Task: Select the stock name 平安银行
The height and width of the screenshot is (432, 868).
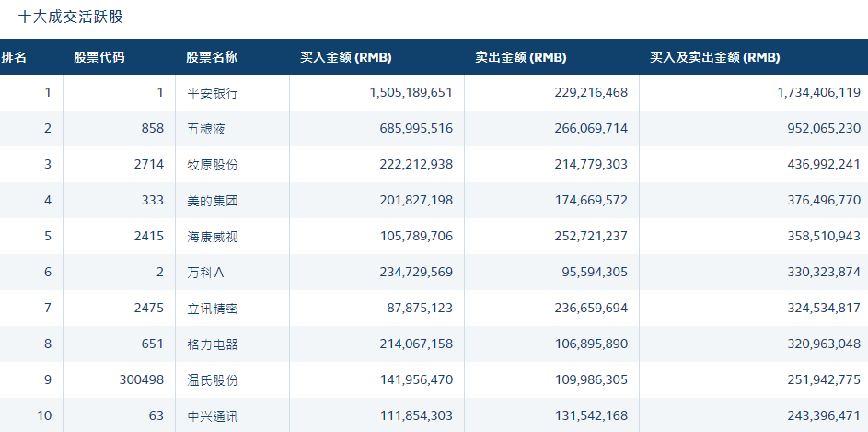Action: tap(213, 93)
